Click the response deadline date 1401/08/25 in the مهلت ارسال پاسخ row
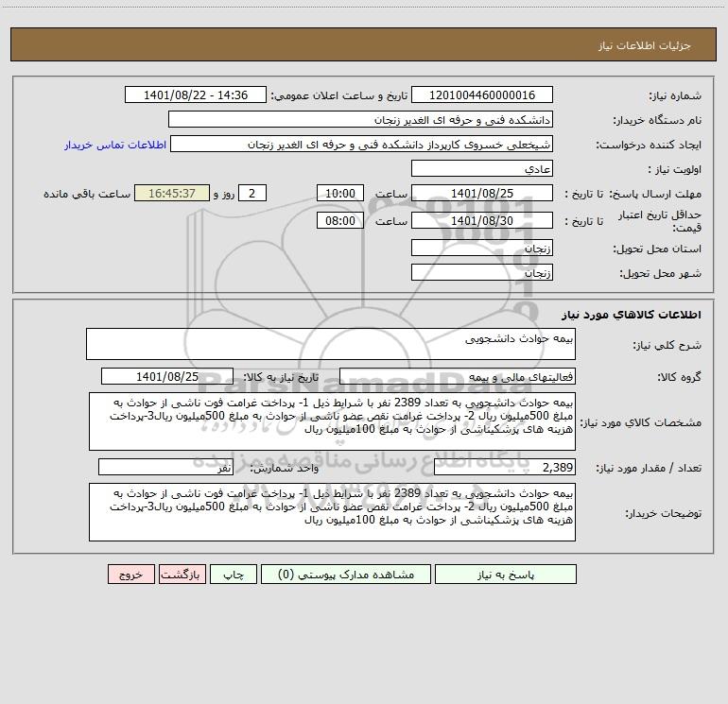 click(x=482, y=193)
